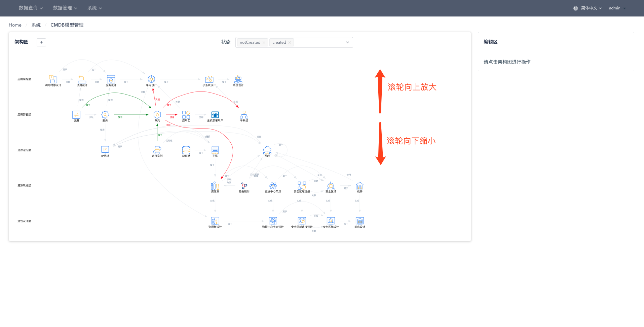Click the 安全区域连接 node icon
Viewport: 644px width, 327px height.
coord(302,186)
